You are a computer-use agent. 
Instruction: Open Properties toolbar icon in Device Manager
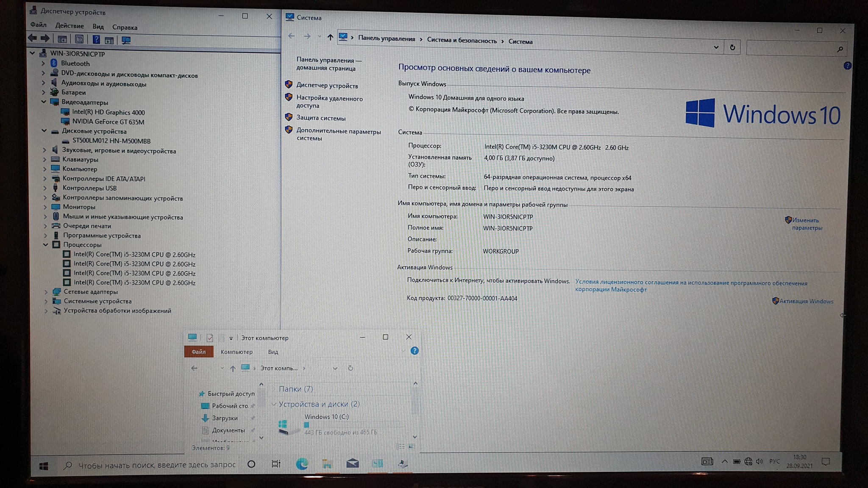click(x=79, y=39)
